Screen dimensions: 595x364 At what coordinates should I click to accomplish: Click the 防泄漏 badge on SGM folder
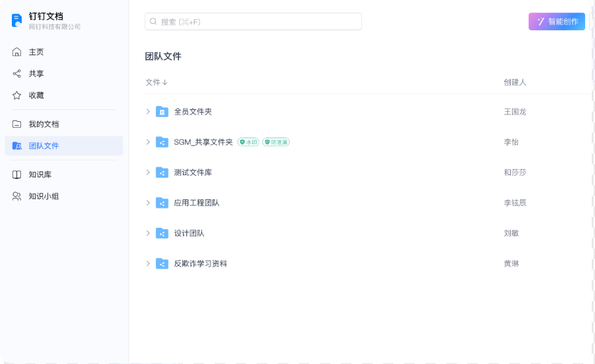(x=276, y=142)
